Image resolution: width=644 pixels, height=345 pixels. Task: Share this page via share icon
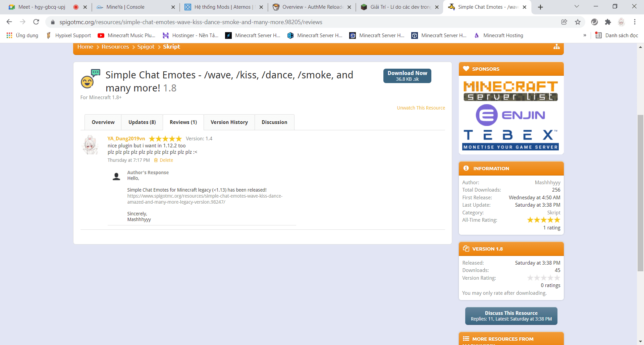point(564,22)
